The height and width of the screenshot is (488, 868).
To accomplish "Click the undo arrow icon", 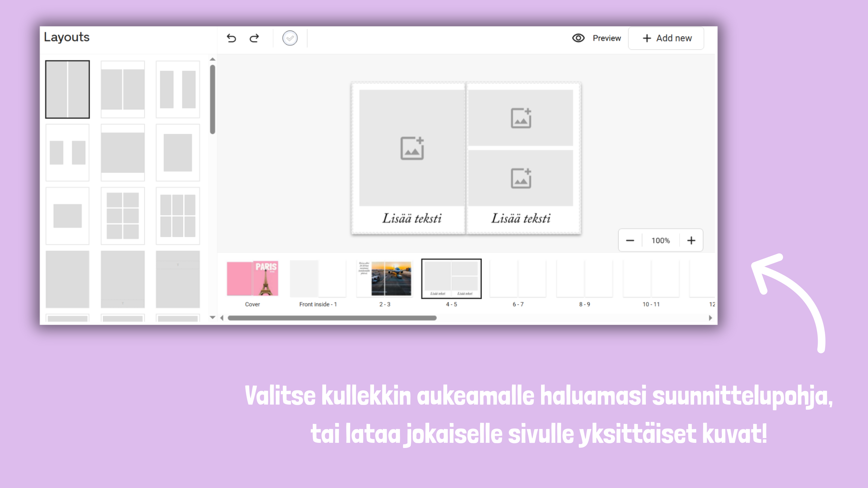I will pos(231,38).
